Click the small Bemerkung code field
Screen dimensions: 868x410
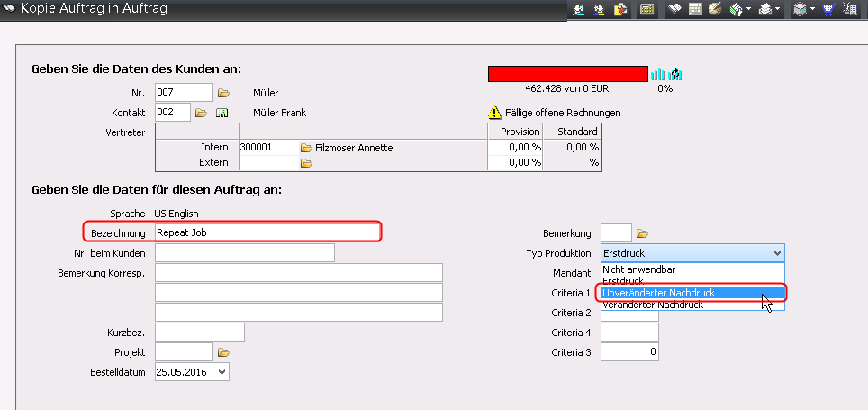(616, 232)
